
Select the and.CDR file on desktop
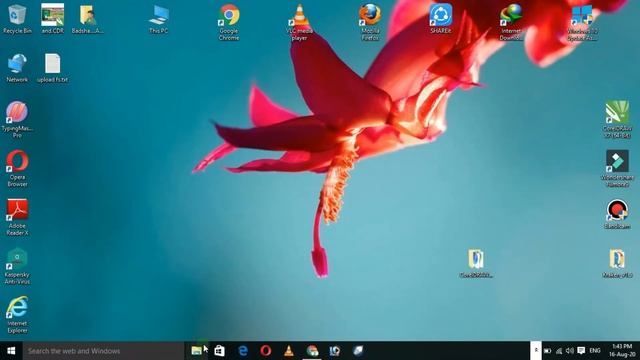pyautogui.click(x=53, y=19)
